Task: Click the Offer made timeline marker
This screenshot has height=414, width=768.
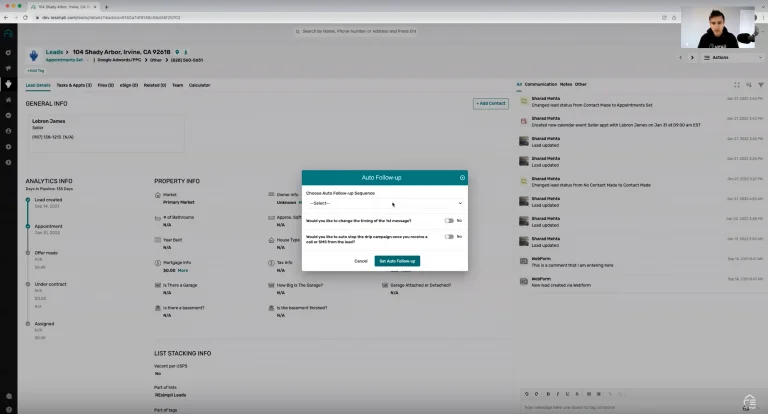Action: point(28,253)
